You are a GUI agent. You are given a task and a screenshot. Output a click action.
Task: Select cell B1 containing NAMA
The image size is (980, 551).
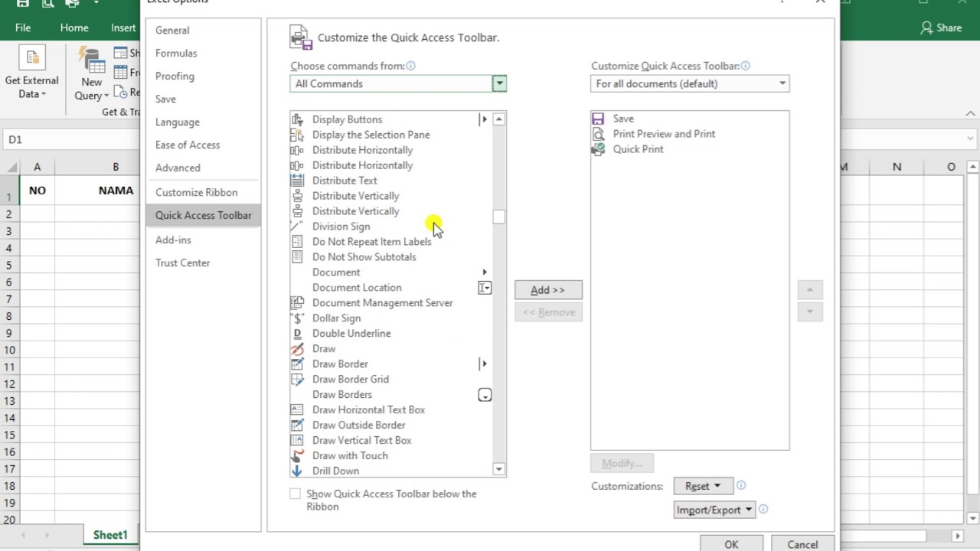(97, 191)
